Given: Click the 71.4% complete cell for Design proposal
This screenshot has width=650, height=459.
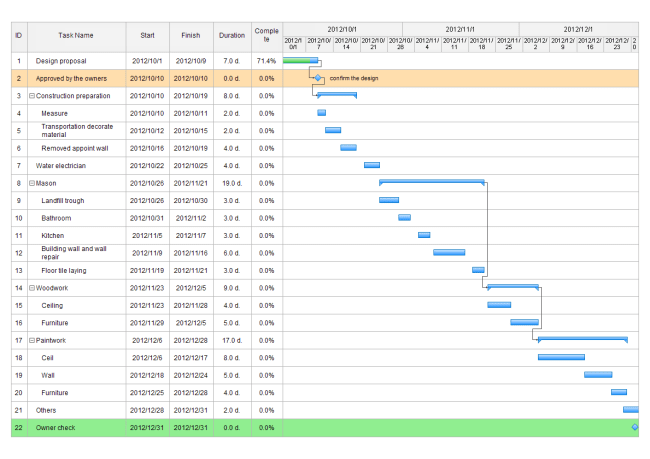Looking at the screenshot, I should 266,61.
